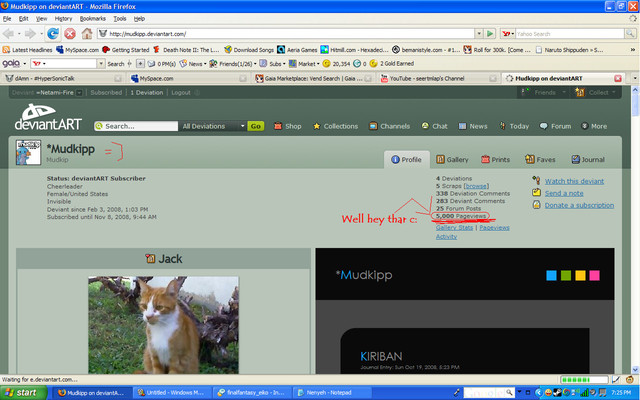Close the Mudkipp on deviantART tab
Viewport: 640px width, 400px height.
[618, 78]
